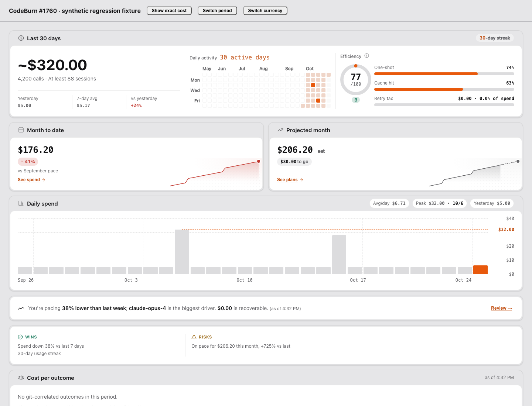The image size is (532, 406).
Task: Click the bar chart icon beside Daily spend
Action: [x=21, y=203]
